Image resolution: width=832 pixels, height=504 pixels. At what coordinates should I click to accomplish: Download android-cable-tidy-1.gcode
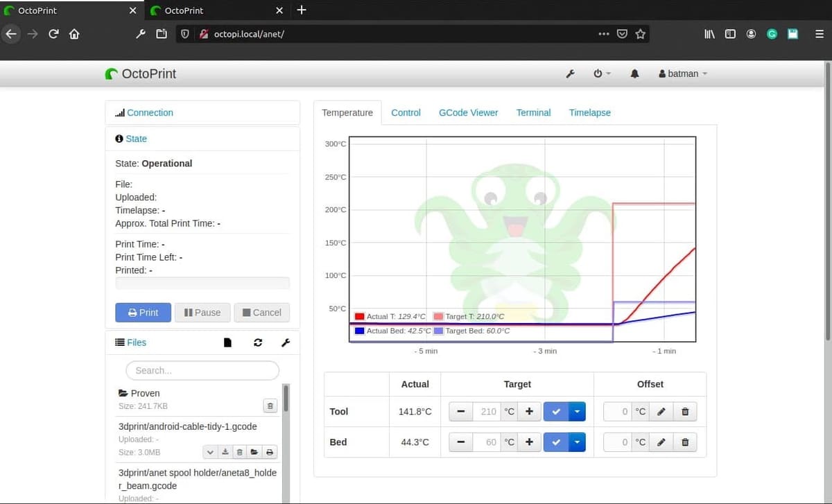(x=225, y=452)
